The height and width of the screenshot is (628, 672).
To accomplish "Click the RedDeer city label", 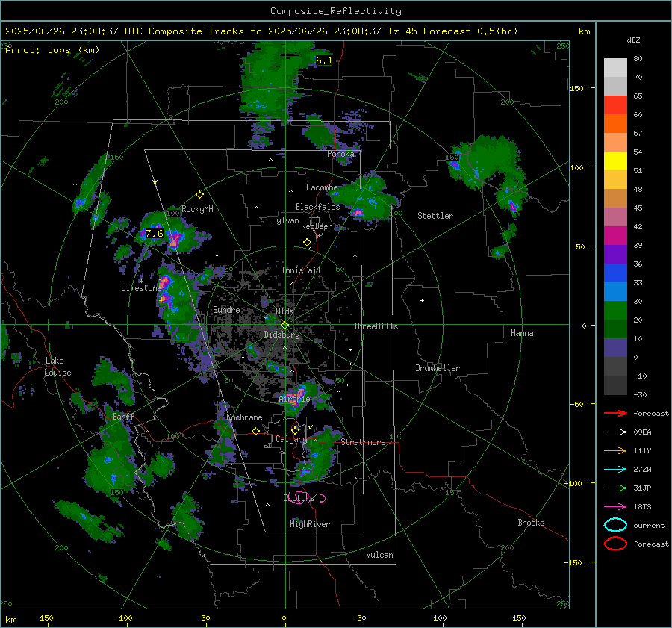I will coord(317,226).
